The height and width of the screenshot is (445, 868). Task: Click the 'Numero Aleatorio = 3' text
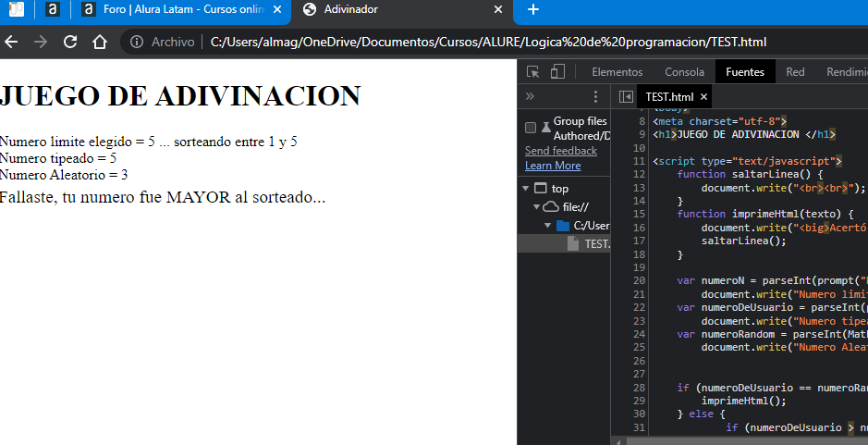(x=64, y=175)
